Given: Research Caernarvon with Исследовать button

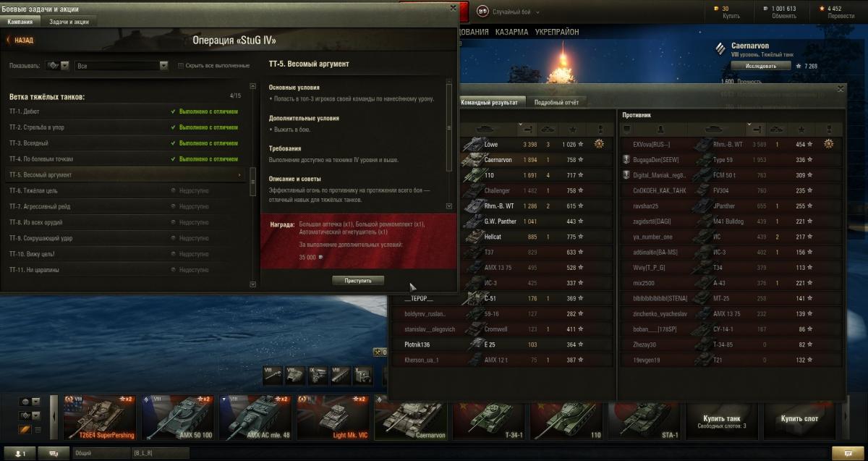Looking at the screenshot, I should (760, 66).
